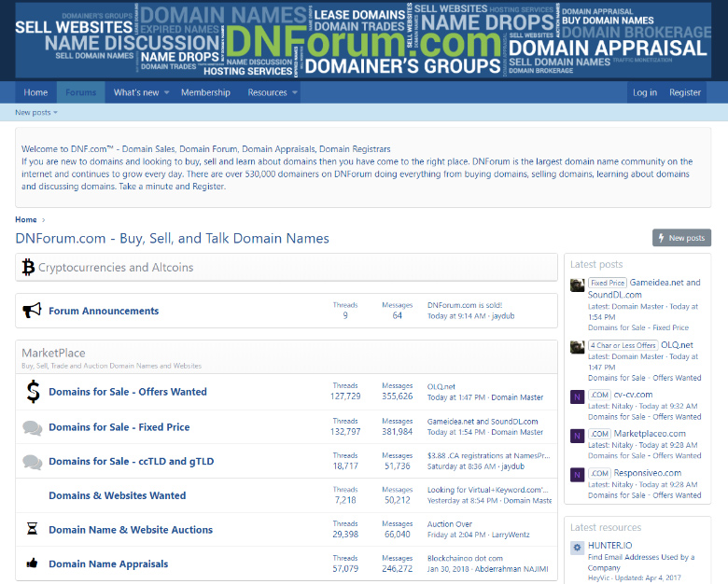728x584 pixels.
Task: Click the megaphone icon for Forum Announcements
Action: 32,311
